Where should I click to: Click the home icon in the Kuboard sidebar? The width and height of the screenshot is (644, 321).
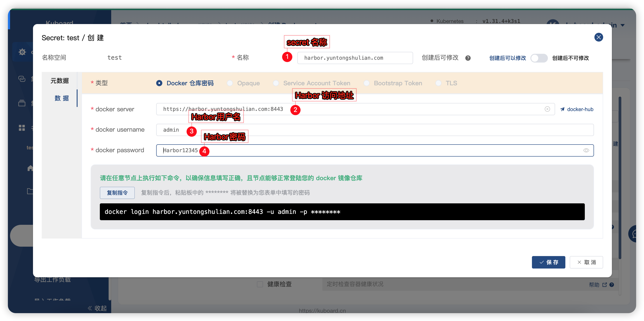(x=30, y=168)
